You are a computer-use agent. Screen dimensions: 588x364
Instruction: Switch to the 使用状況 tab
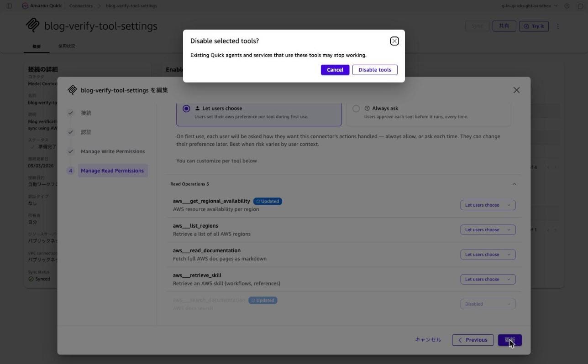point(67,46)
